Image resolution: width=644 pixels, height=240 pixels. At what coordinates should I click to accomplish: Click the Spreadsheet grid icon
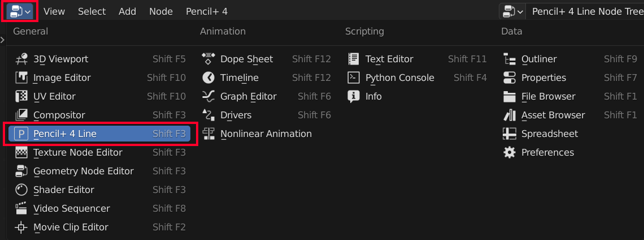point(510,134)
